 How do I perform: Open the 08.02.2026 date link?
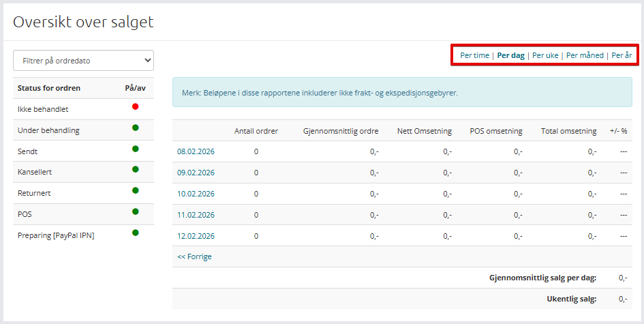click(x=196, y=151)
